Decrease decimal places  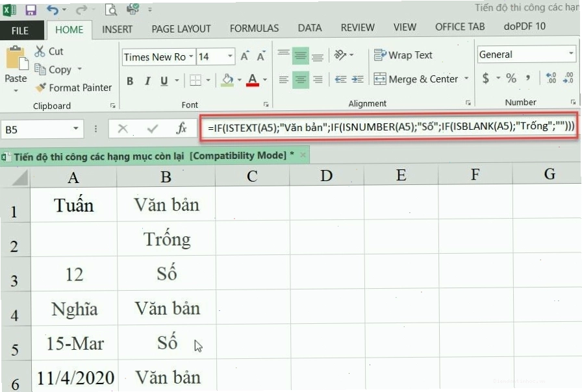point(568,78)
